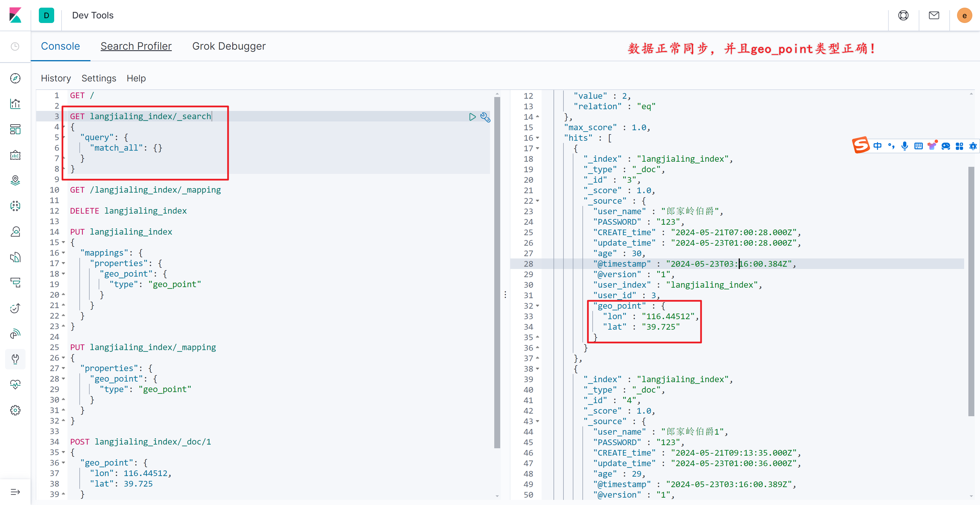Switch to the Console tab
Viewport: 980px width, 505px height.
point(60,46)
